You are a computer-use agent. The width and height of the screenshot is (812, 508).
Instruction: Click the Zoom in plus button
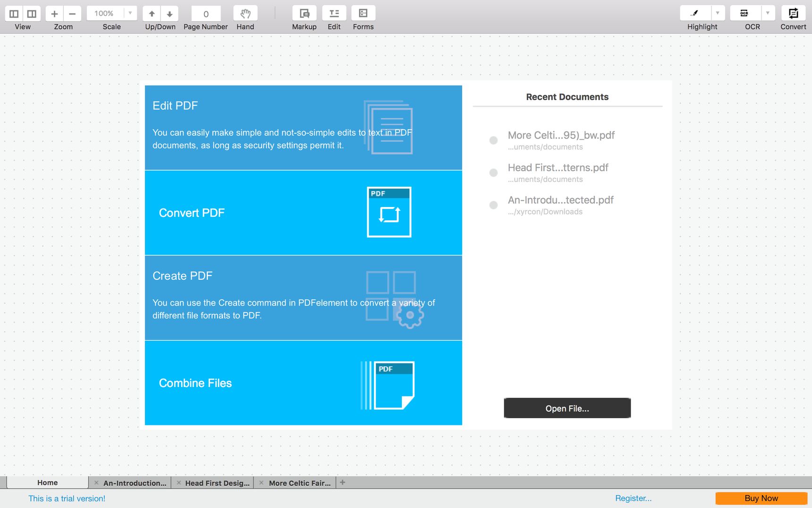pos(54,14)
